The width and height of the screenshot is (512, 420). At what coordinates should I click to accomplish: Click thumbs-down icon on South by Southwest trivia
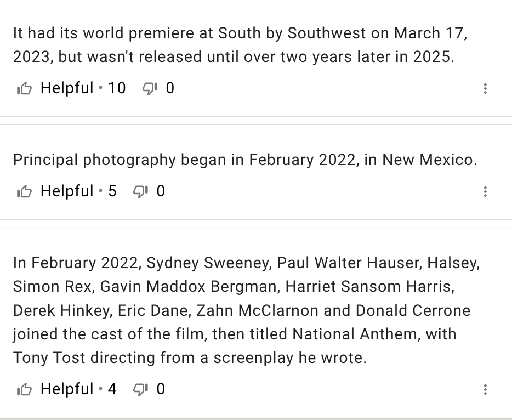(x=150, y=88)
